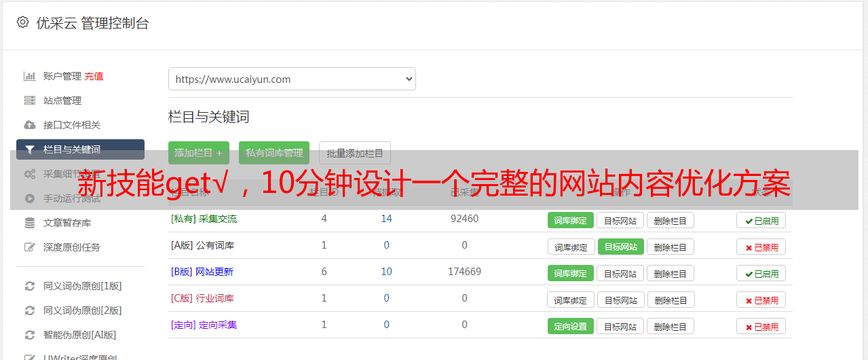Click the bar chart icon for 账户管理
Viewport: 868px width, 360px height.
(x=29, y=76)
